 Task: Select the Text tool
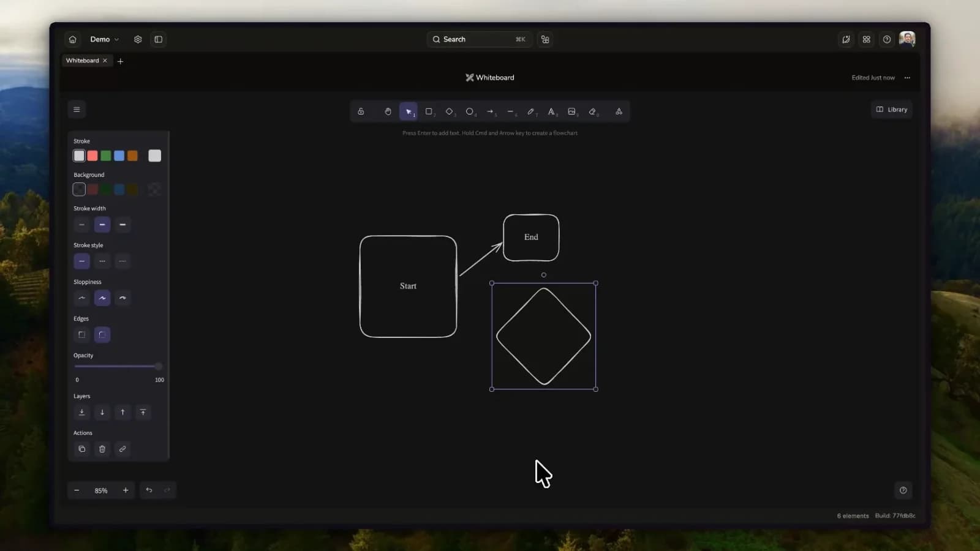(551, 111)
